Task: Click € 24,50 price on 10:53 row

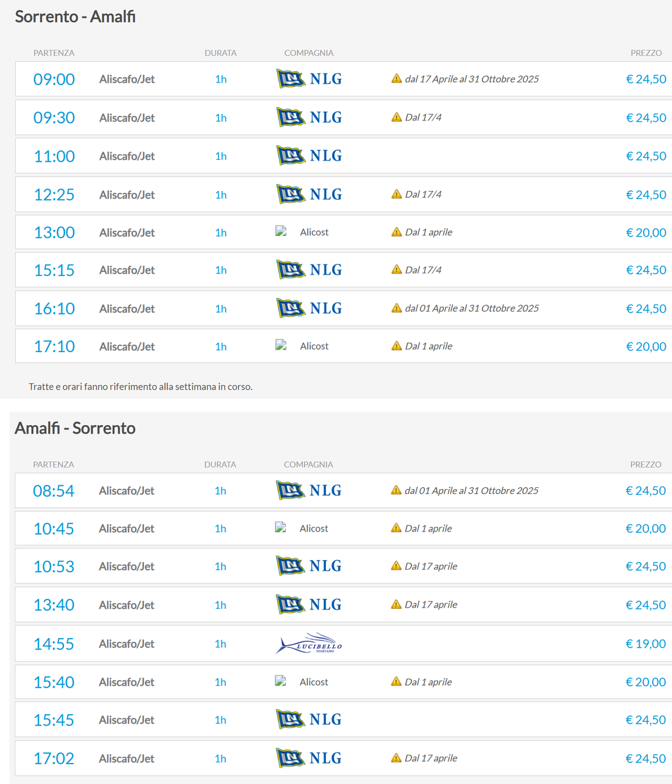Action: 645,566
